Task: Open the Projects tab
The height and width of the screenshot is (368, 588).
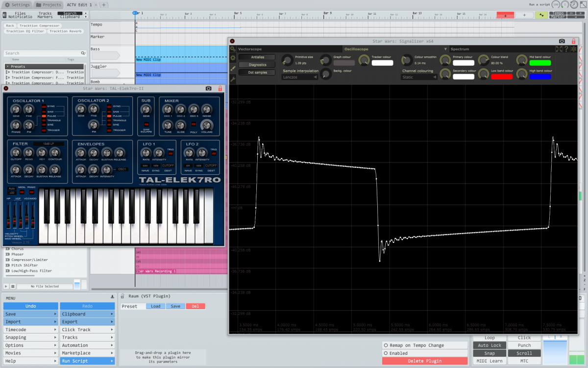Action: point(49,4)
